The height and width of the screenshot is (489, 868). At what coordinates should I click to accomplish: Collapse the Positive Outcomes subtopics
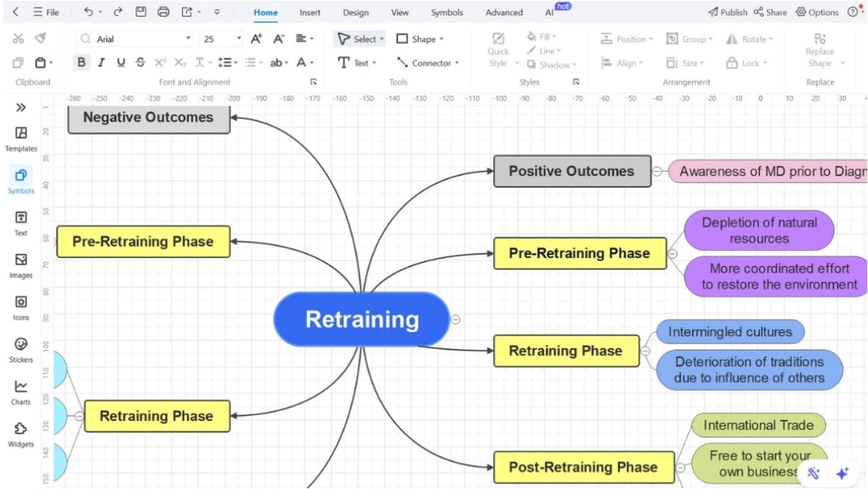(657, 171)
